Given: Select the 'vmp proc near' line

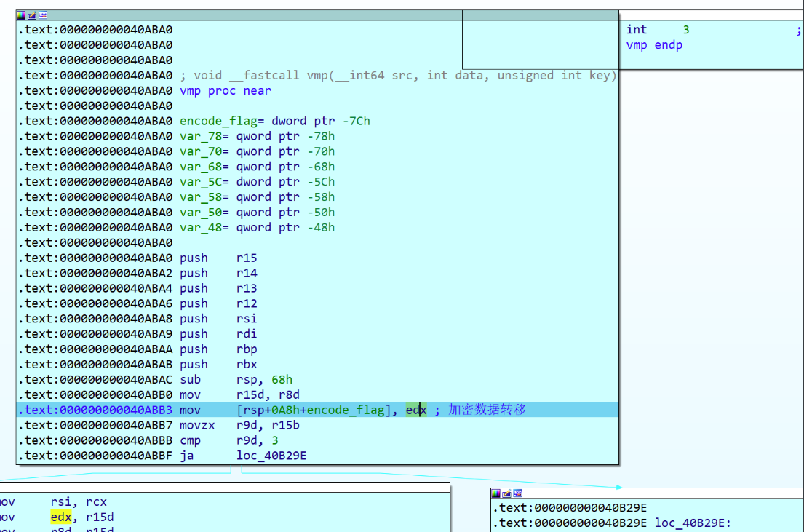Looking at the screenshot, I should pyautogui.click(x=226, y=91).
